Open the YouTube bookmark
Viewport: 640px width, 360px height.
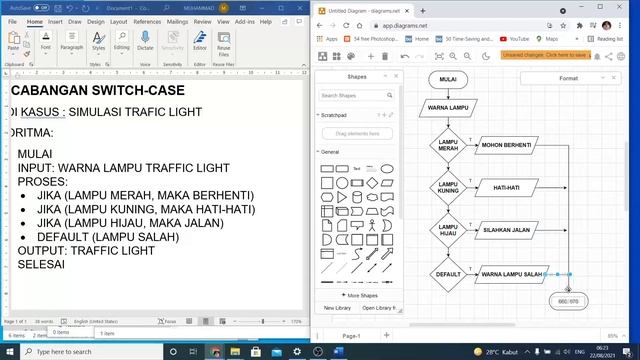[x=514, y=39]
